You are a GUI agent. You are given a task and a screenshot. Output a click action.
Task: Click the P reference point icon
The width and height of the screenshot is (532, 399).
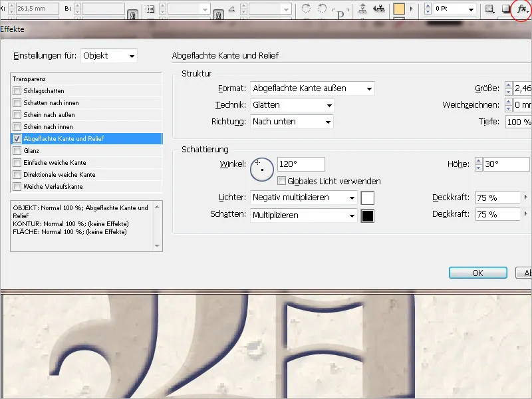point(340,13)
